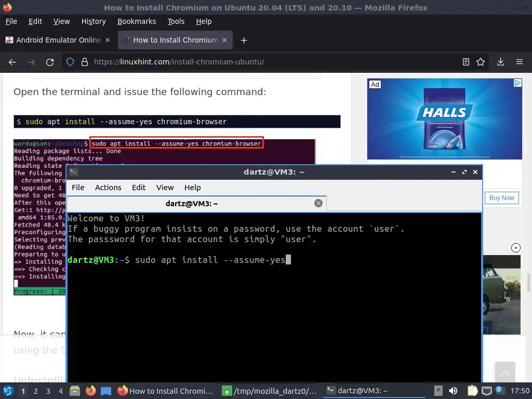Open a new Firefox tab
532x399 pixels.
pyautogui.click(x=244, y=41)
